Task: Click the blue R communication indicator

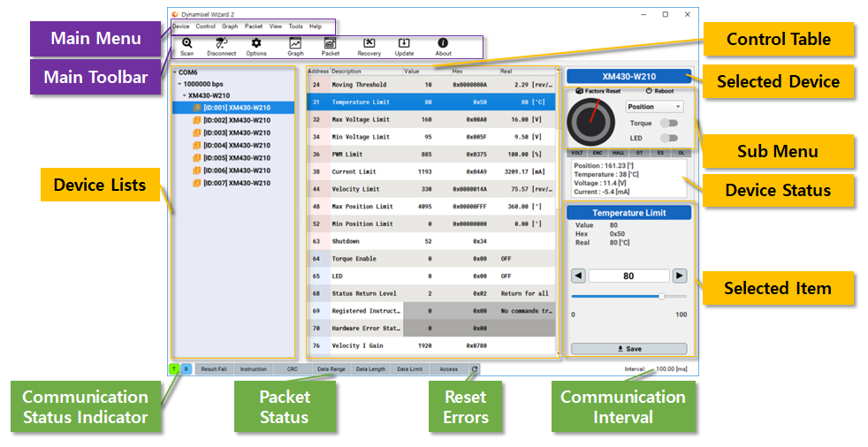Action: pyautogui.click(x=186, y=369)
